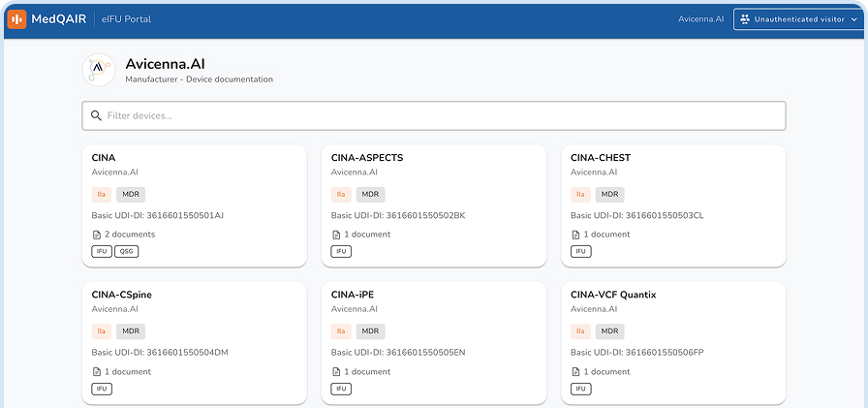Click IIa class badge on CINA-CHEST card

[580, 195]
